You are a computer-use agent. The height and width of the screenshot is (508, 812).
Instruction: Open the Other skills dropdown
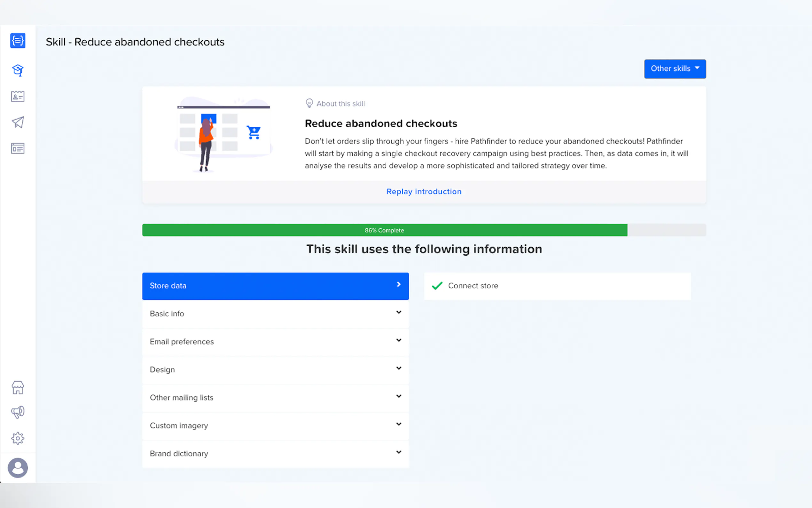click(675, 69)
